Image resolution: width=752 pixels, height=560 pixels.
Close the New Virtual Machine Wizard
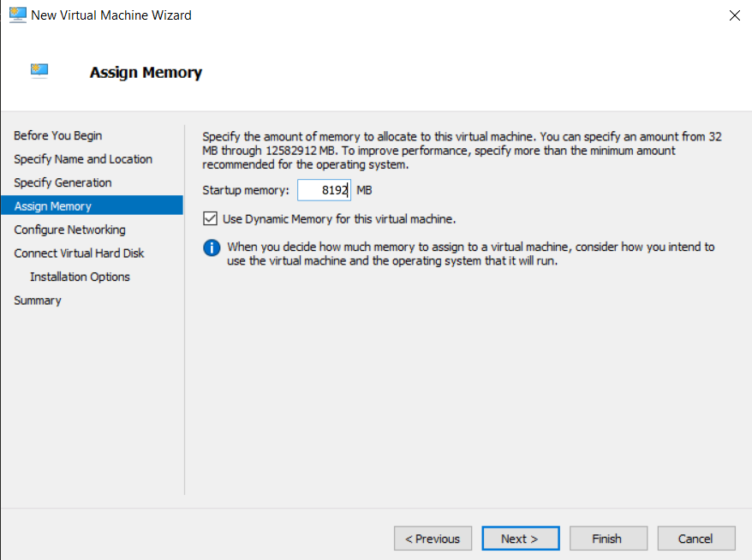[734, 15]
